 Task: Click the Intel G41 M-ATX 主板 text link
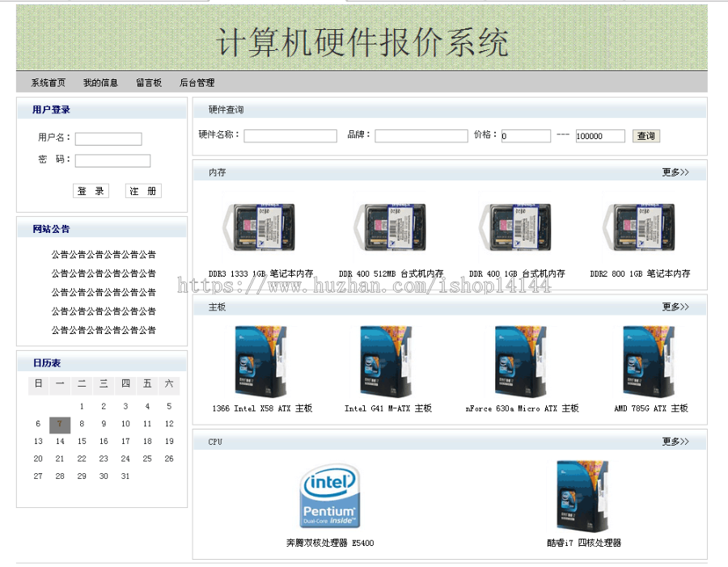388,408
